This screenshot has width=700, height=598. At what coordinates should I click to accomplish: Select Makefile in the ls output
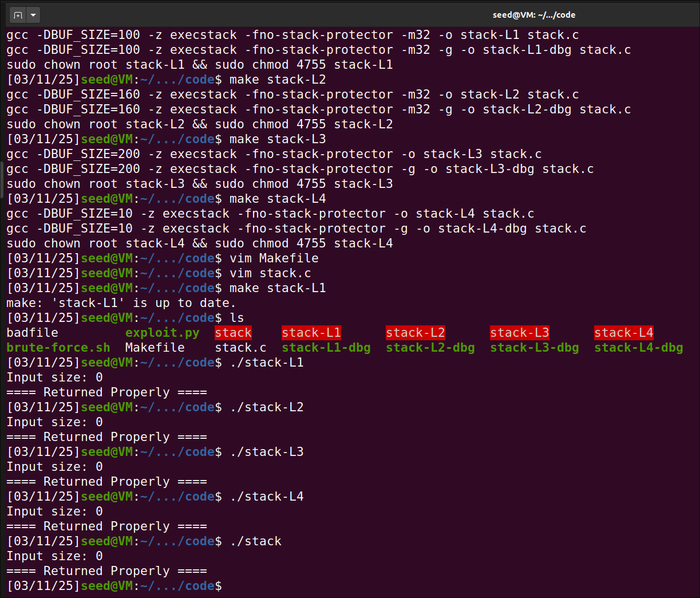[155, 348]
